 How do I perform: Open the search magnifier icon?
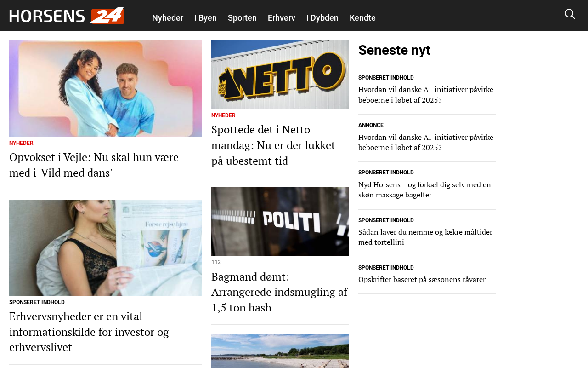pos(570,14)
